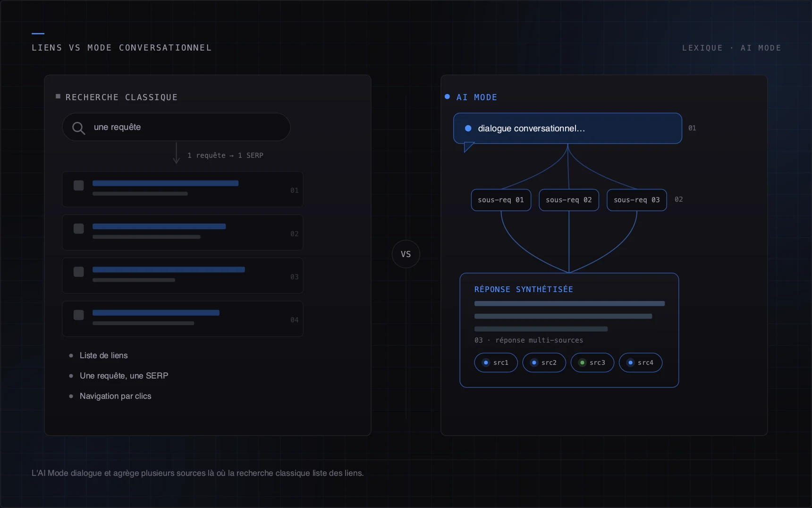Click the down arrow below the search bar

pyautogui.click(x=176, y=153)
